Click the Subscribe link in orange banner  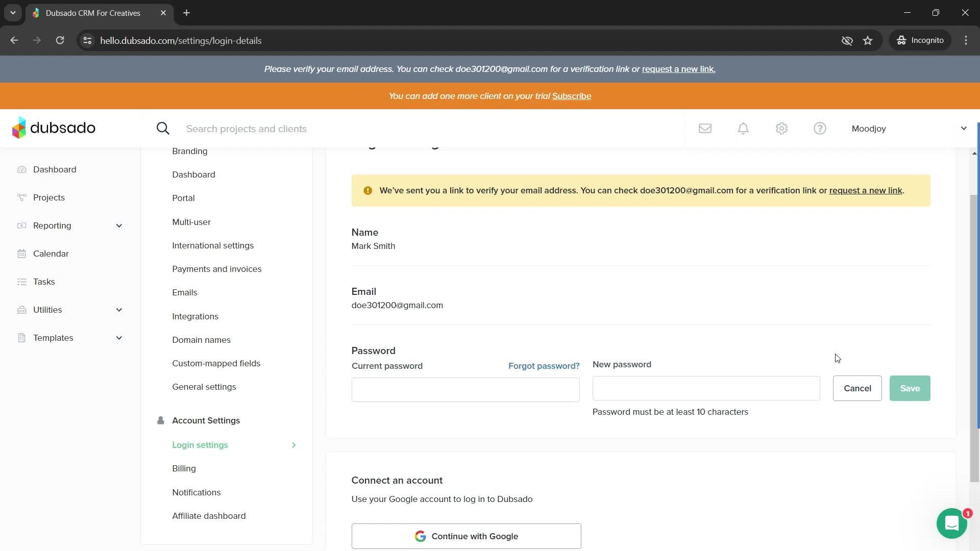pos(571,96)
